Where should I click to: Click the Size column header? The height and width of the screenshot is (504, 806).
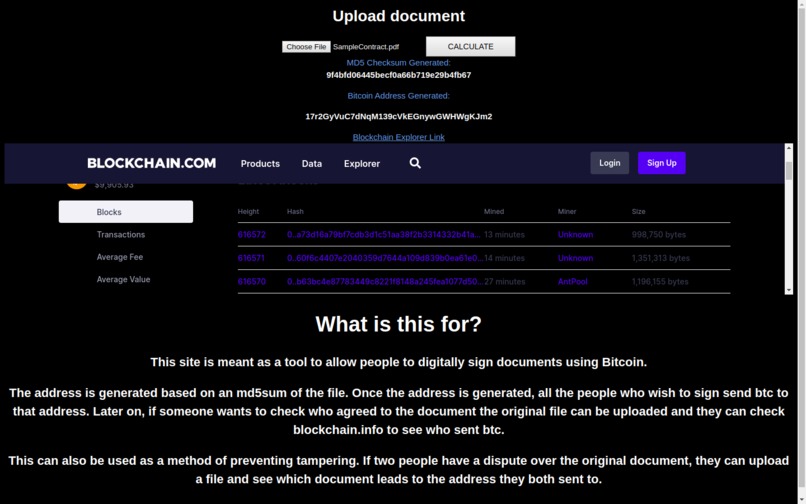(638, 211)
